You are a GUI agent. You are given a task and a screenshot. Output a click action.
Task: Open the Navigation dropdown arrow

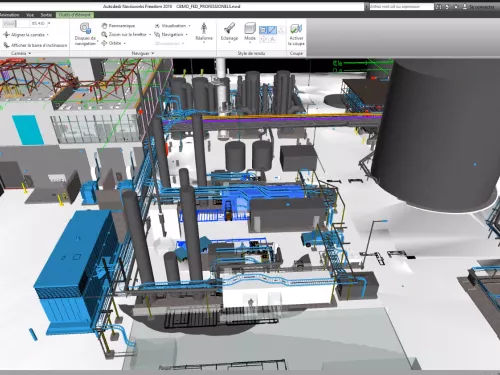(x=186, y=35)
